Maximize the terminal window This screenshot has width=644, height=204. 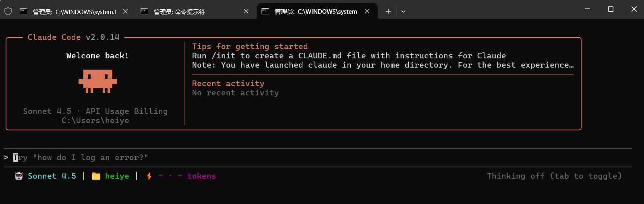(611, 9)
